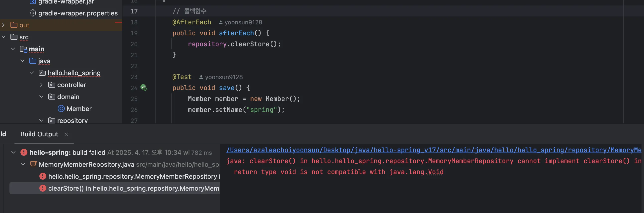
Task: Collapse the hello-spring build failed node
Action: [x=13, y=152]
